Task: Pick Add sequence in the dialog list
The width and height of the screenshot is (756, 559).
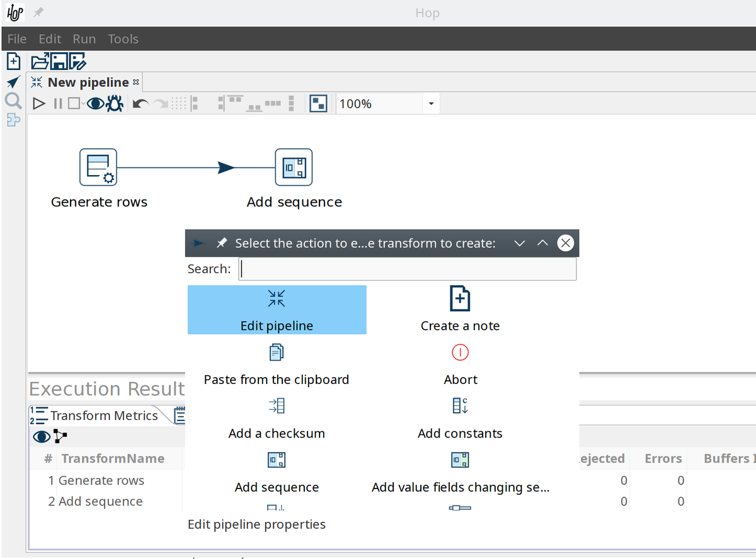Action: (277, 472)
